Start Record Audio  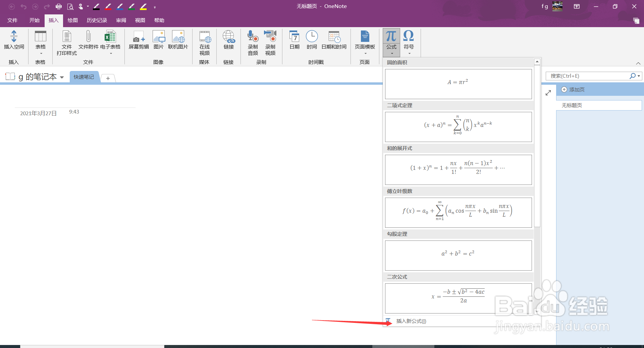click(x=253, y=43)
